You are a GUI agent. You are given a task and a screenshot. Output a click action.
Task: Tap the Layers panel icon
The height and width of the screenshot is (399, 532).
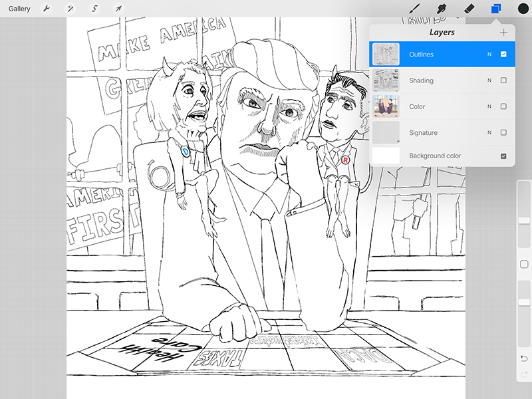[495, 9]
